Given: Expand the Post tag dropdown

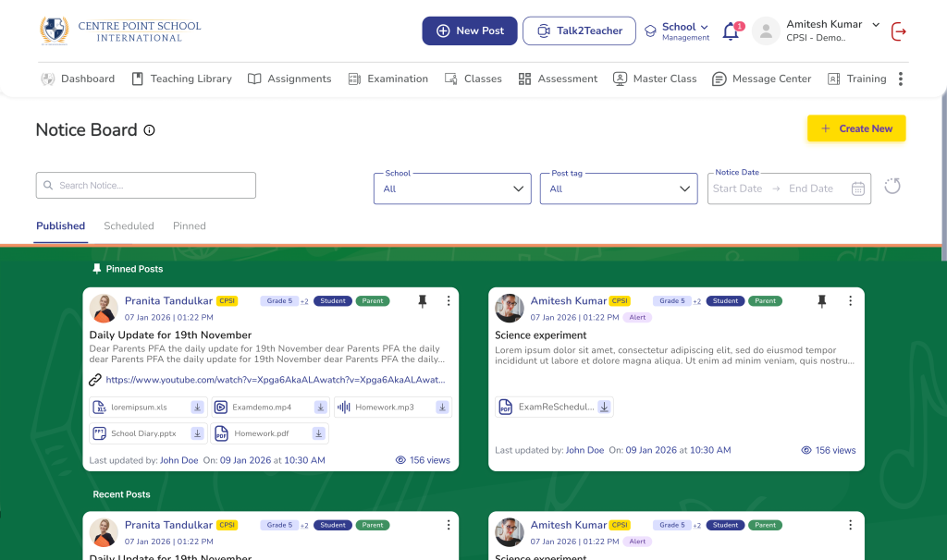Looking at the screenshot, I should coord(619,189).
